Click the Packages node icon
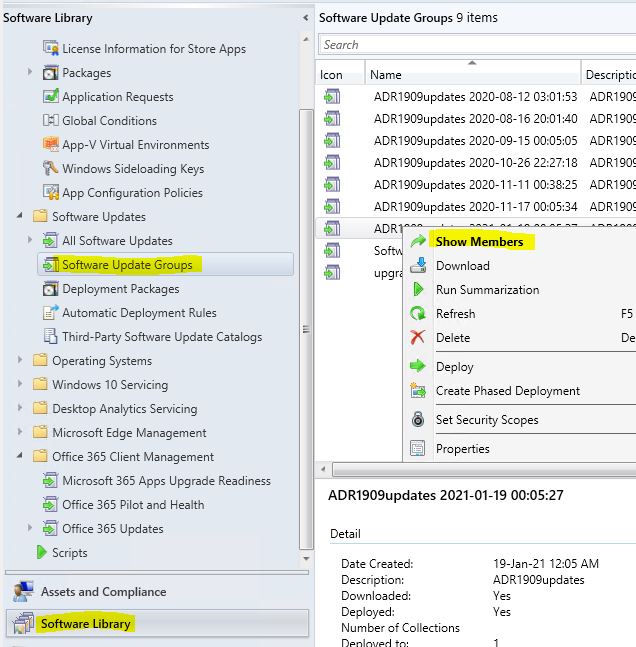Viewport: 636px width, 647px height. tap(51, 73)
